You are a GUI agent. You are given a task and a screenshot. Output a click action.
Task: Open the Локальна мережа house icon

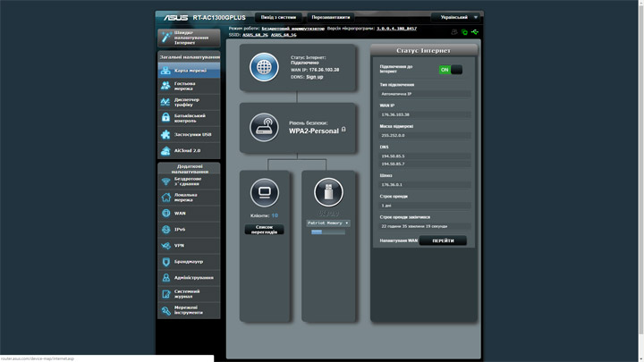coord(166,197)
